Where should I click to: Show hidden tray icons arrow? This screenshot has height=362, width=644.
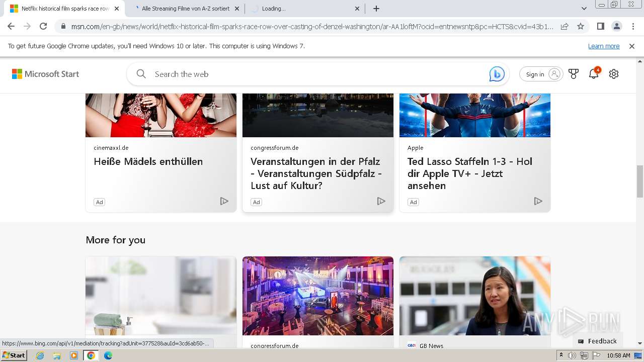[561, 355]
